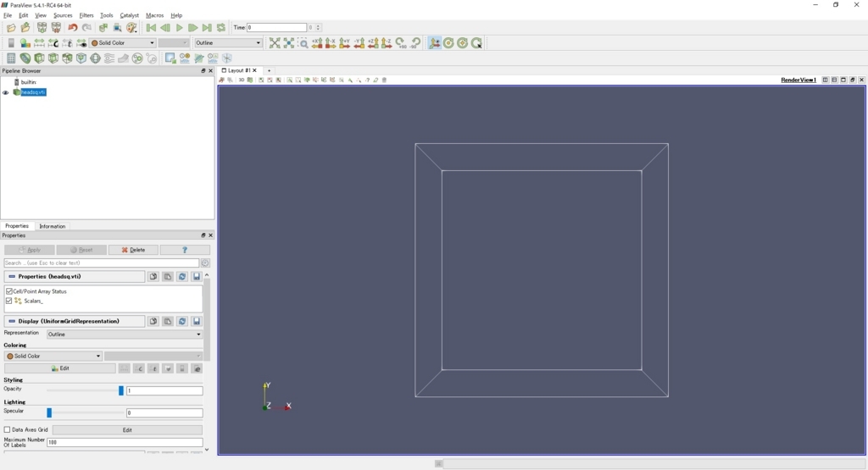868x470 pixels.
Task: Rotate the view 90 degrees clockwise
Action: pyautogui.click(x=401, y=43)
